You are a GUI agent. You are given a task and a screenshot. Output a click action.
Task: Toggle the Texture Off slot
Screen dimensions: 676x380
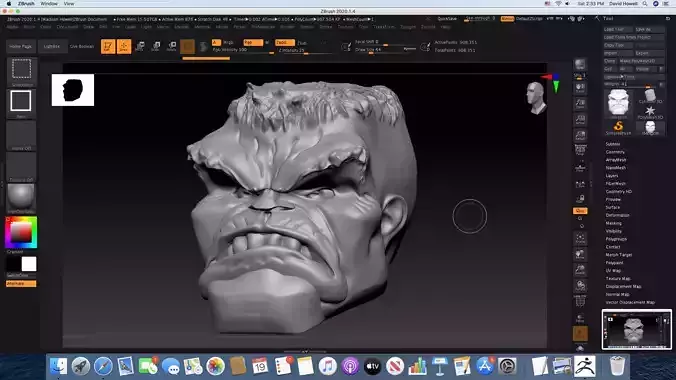pyautogui.click(x=21, y=167)
